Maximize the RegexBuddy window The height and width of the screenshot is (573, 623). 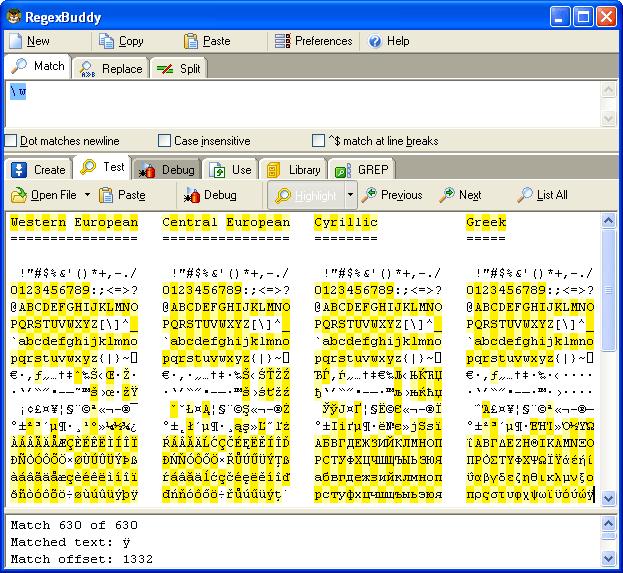pos(583,17)
